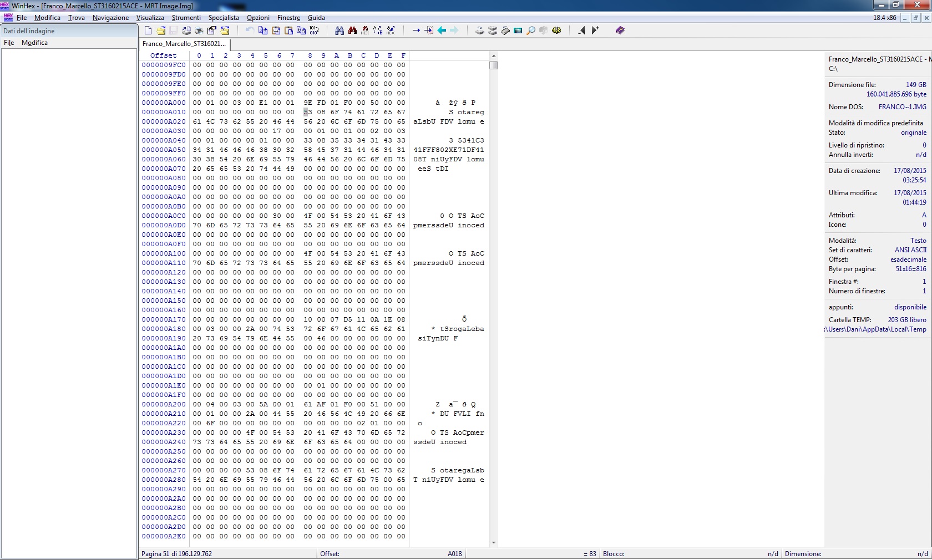Click offset row 000000A170
Viewport: 932px width, 560px height.
pyautogui.click(x=164, y=319)
